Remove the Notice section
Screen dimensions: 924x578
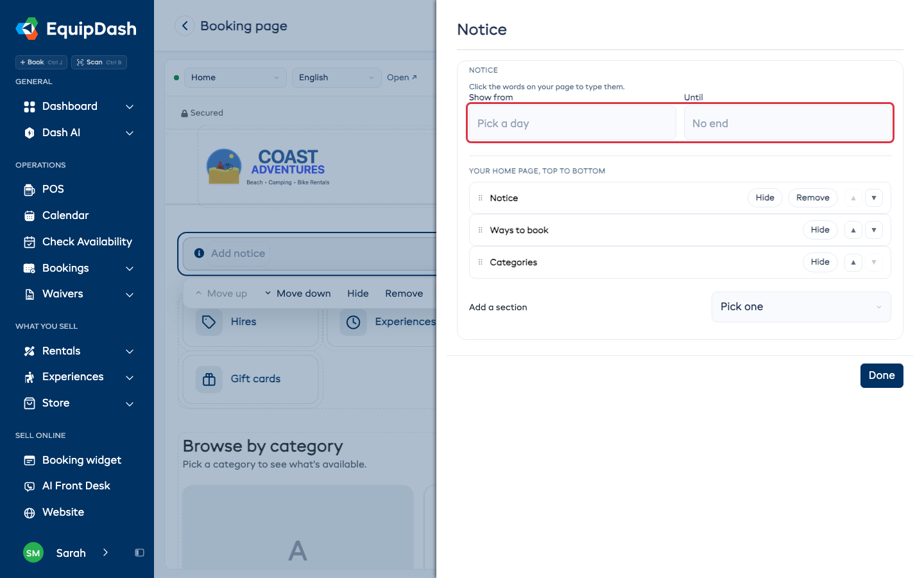(813, 198)
